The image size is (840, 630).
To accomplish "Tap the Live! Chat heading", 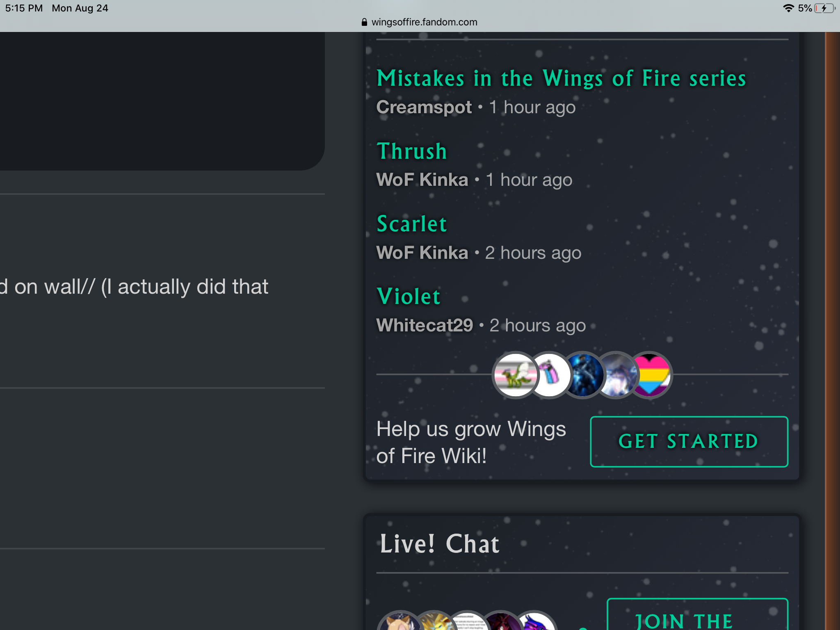I will pos(440,544).
